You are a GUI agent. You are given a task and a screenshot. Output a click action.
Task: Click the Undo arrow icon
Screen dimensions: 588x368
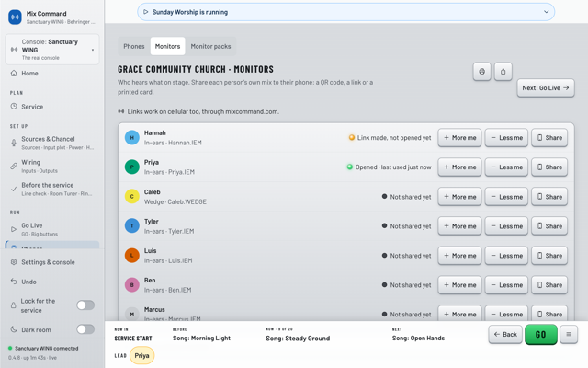tap(14, 282)
